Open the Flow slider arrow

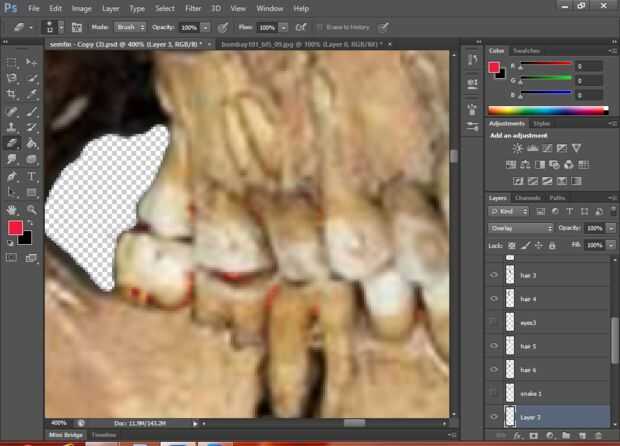[x=284, y=27]
